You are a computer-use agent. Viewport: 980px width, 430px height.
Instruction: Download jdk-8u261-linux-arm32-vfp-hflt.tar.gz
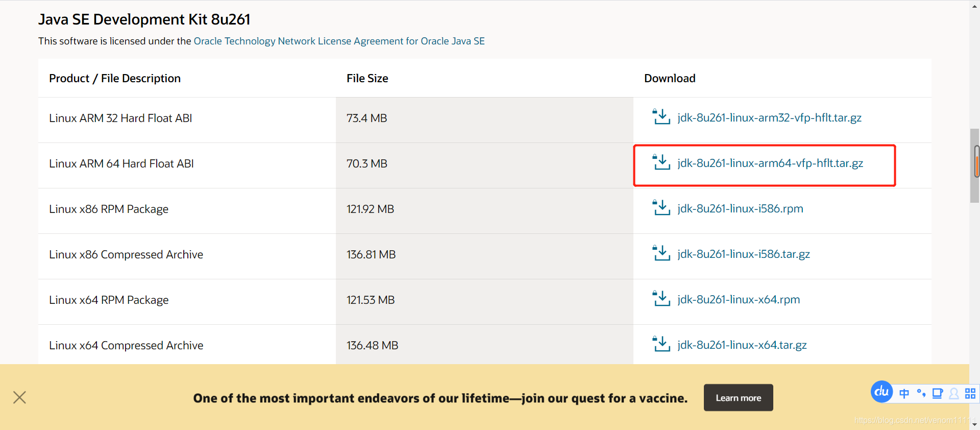tap(769, 117)
